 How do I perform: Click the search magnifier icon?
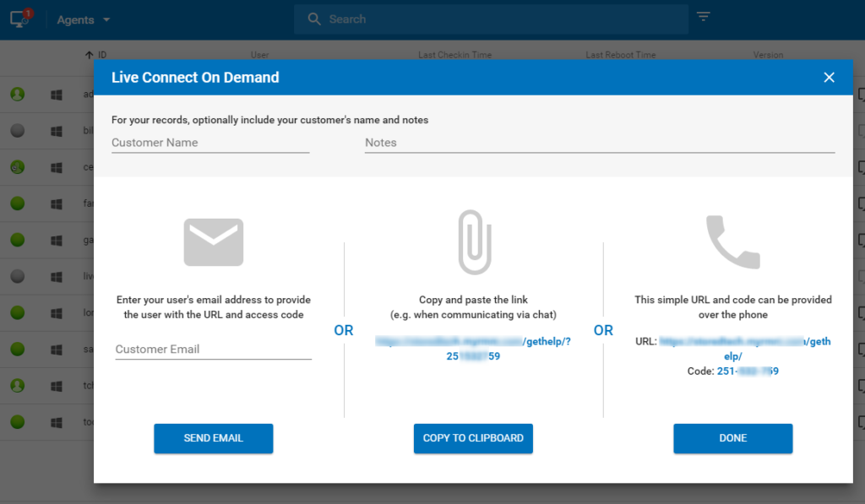(x=313, y=19)
